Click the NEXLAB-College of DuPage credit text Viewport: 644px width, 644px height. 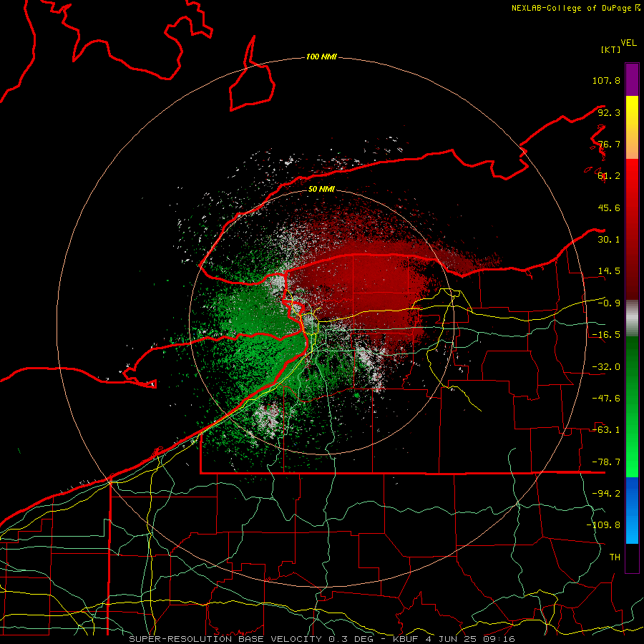(x=572, y=8)
